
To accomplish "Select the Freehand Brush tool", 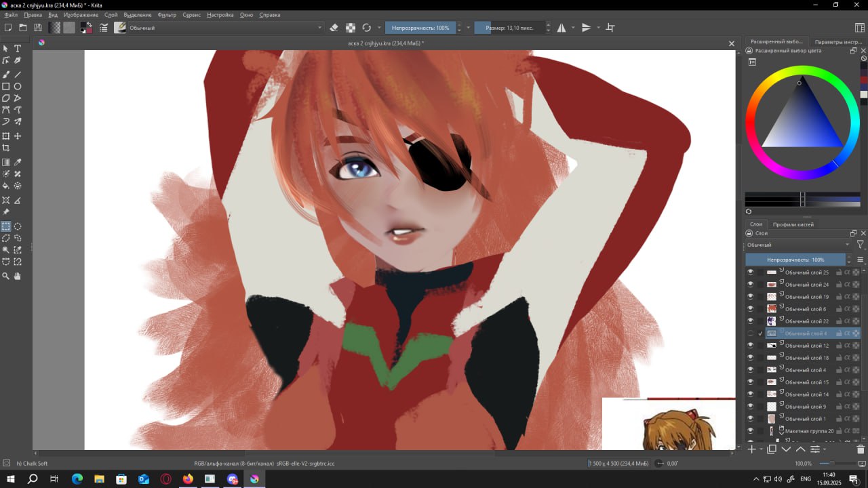I will coord(6,75).
